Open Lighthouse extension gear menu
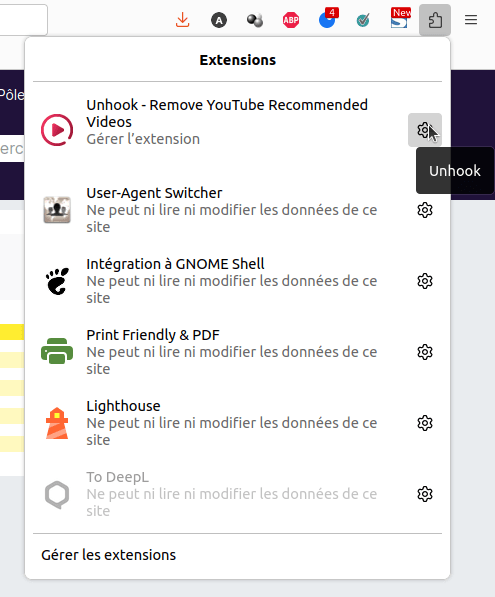Image resolution: width=495 pixels, height=597 pixels. pos(425,423)
